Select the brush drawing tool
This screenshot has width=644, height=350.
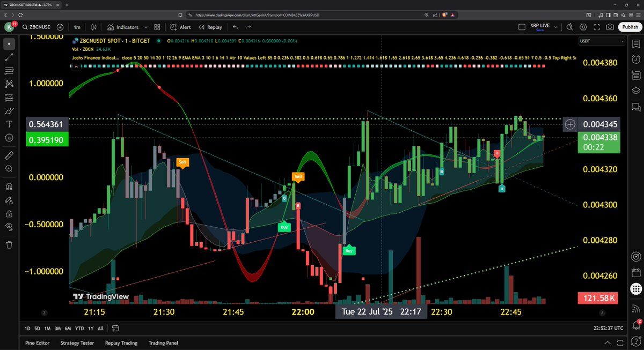(x=9, y=111)
